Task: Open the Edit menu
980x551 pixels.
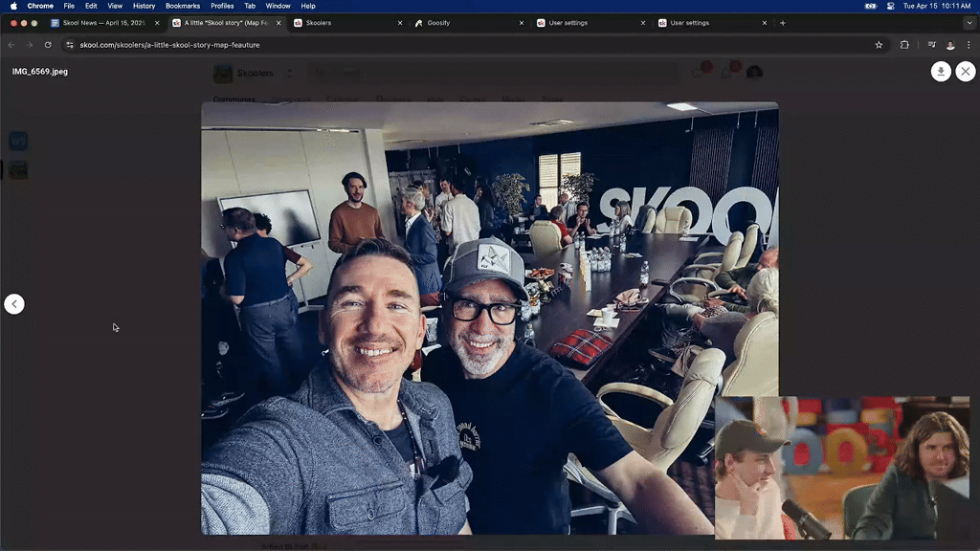Action: [91, 6]
